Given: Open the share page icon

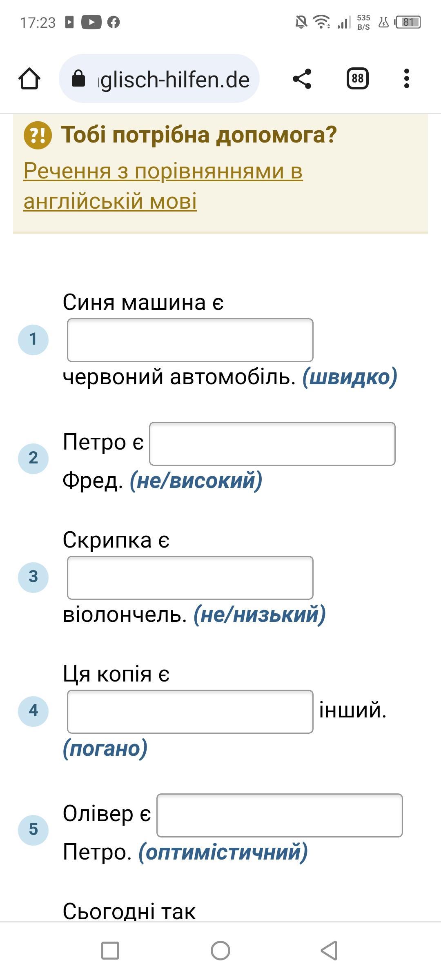Looking at the screenshot, I should click(302, 78).
